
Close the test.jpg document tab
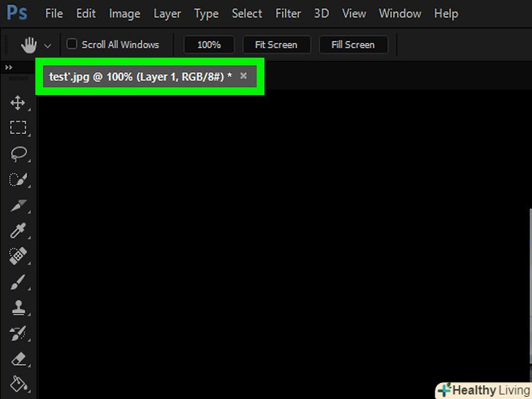[x=243, y=76]
